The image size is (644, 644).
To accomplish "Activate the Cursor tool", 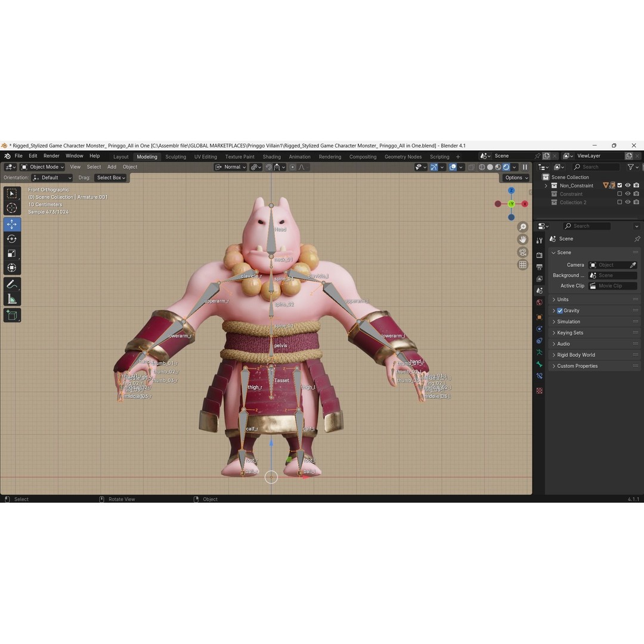I will [x=12, y=208].
